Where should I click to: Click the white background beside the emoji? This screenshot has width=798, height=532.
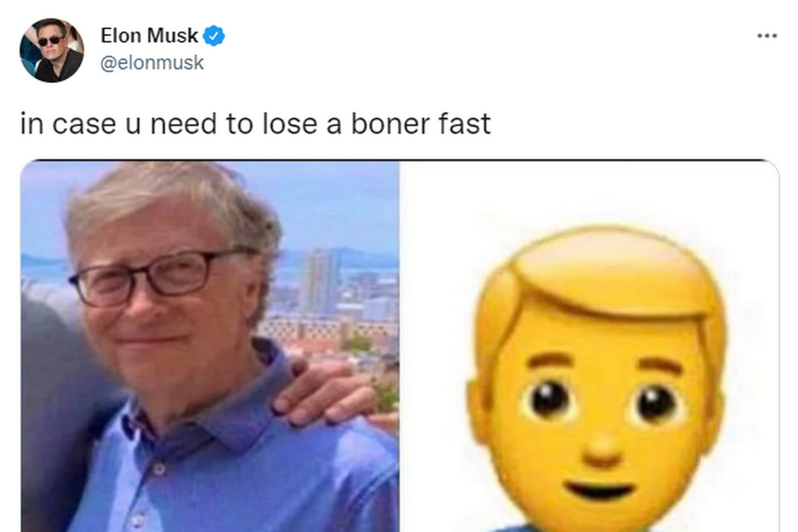[438, 254]
